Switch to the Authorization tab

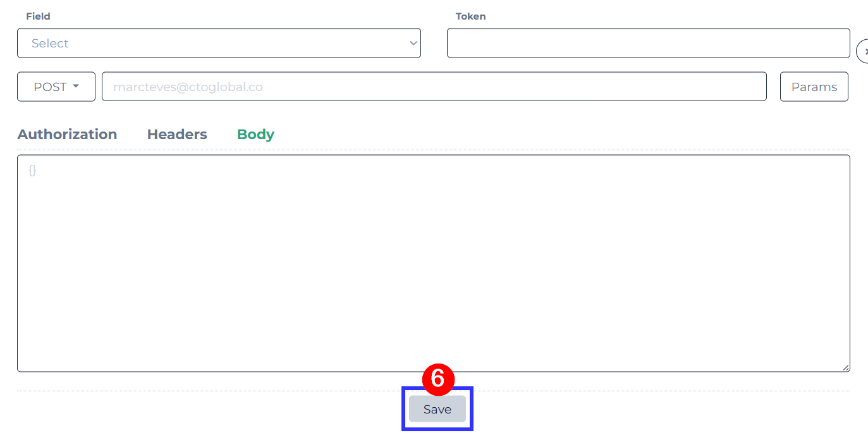67,134
